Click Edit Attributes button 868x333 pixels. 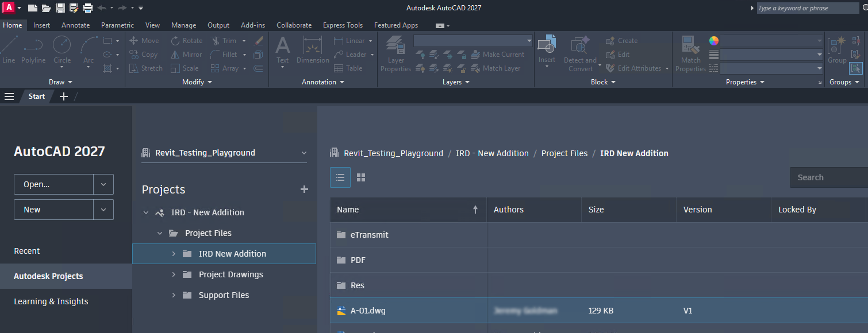pyautogui.click(x=633, y=68)
